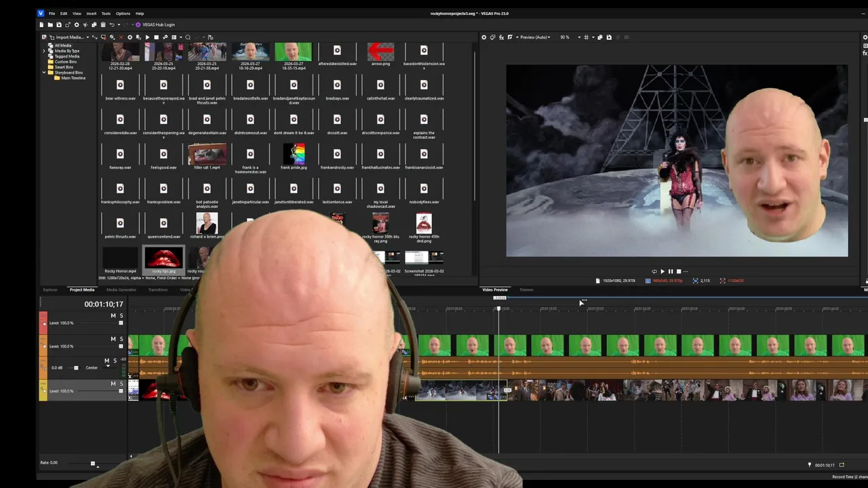Open the Import Media dropdown arrow
Image resolution: width=868 pixels, height=488 pixels.
[87, 37]
